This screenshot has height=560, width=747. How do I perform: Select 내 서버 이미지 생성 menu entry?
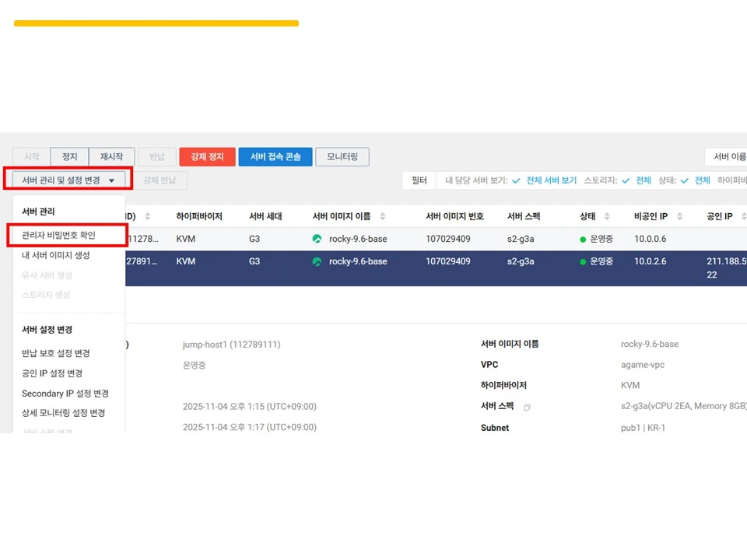point(56,255)
